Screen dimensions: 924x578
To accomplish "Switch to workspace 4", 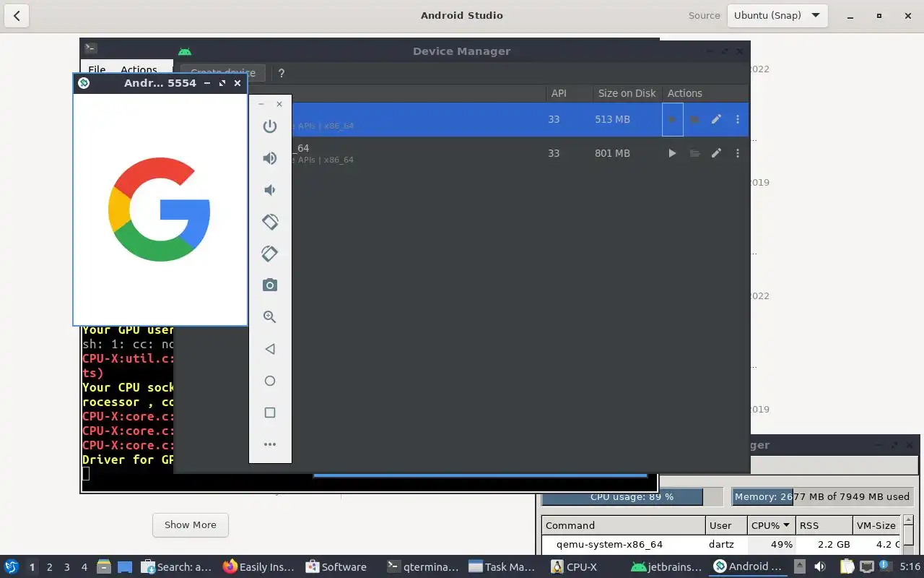I will 84,567.
